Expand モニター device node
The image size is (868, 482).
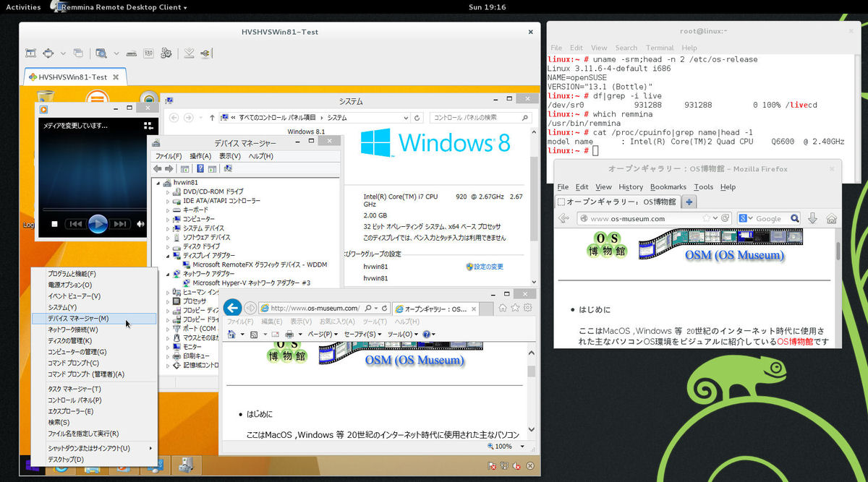click(168, 347)
